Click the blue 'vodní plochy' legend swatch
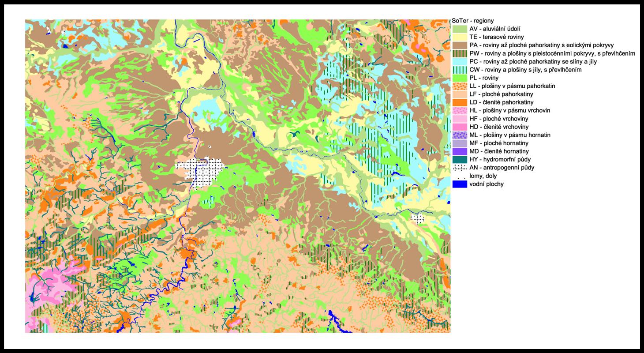This screenshot has width=644, height=353. click(x=460, y=184)
